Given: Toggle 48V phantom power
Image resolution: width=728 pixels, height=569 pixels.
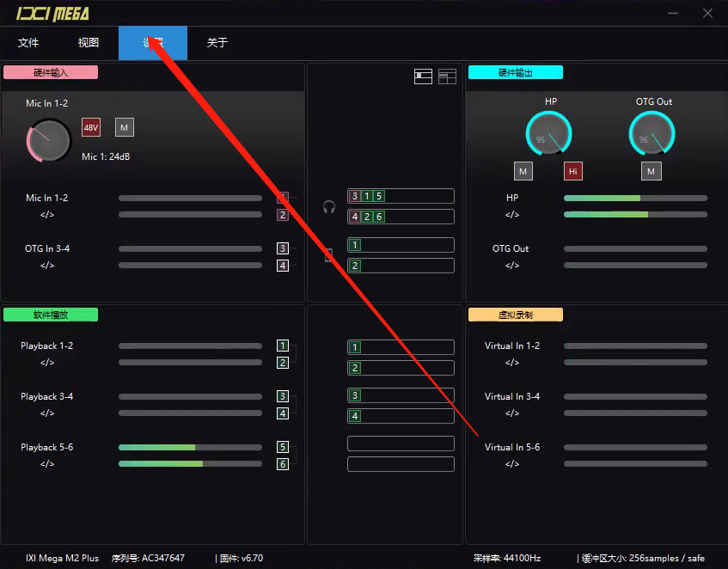Looking at the screenshot, I should (x=91, y=127).
